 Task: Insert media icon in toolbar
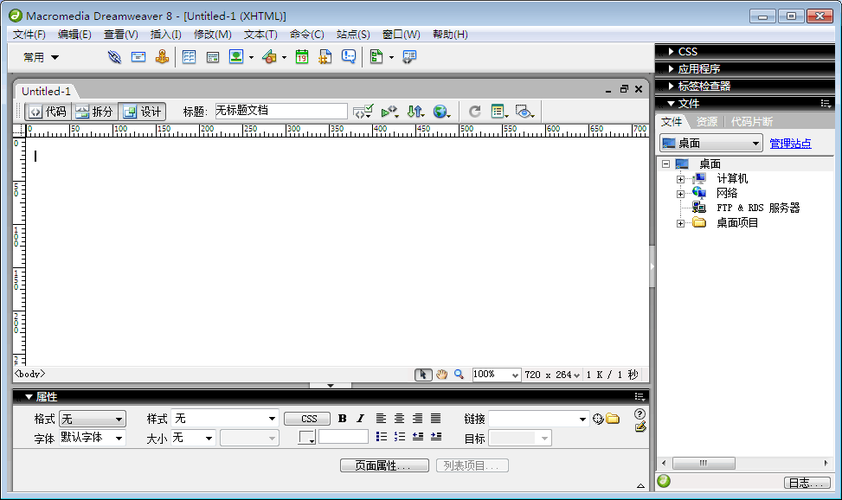pos(270,56)
